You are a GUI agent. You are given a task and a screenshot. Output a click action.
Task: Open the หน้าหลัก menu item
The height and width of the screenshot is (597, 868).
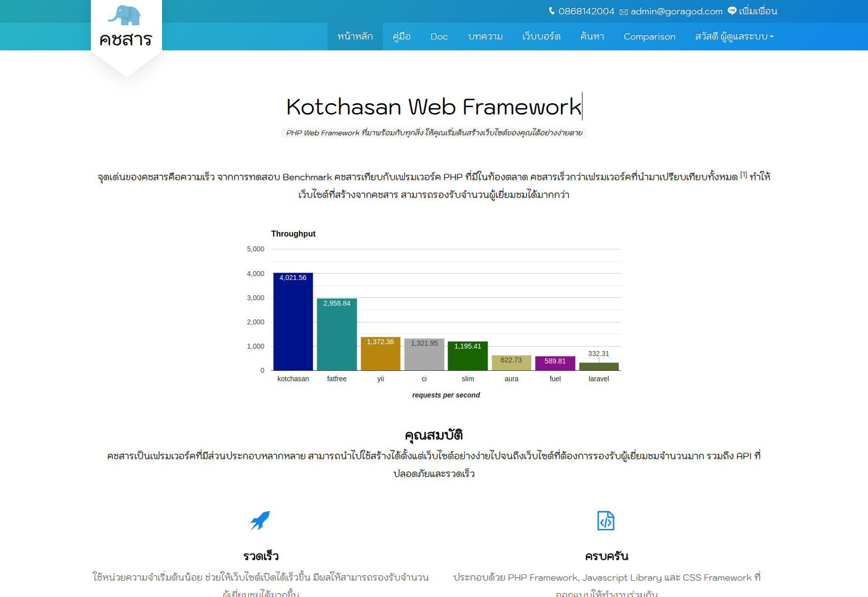pyautogui.click(x=355, y=37)
